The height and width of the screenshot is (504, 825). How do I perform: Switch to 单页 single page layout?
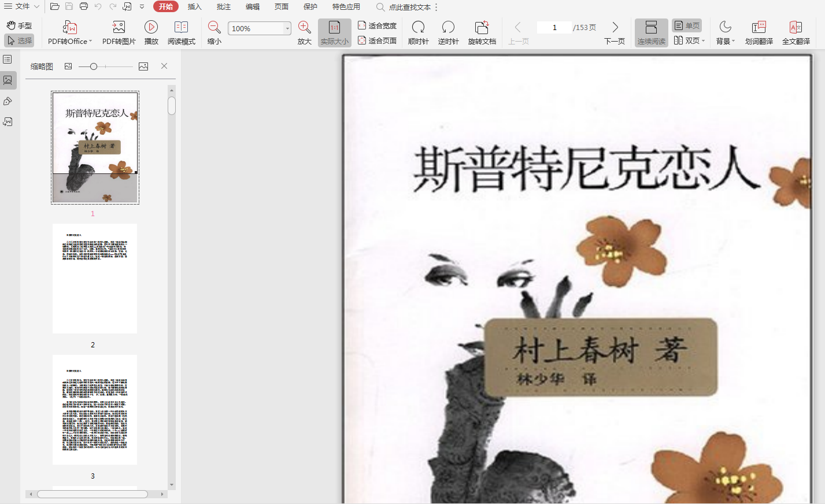tap(687, 25)
